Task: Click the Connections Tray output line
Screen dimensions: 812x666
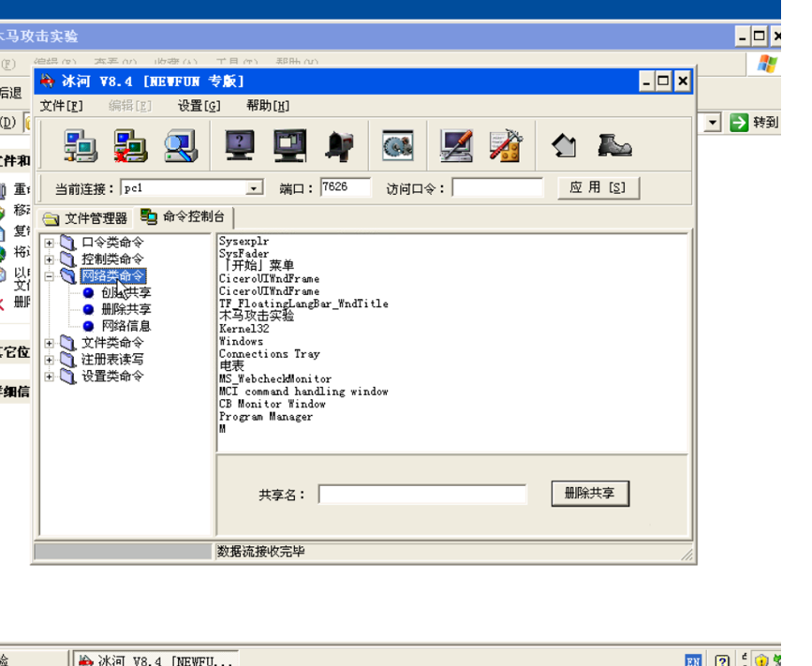Action: coord(270,354)
